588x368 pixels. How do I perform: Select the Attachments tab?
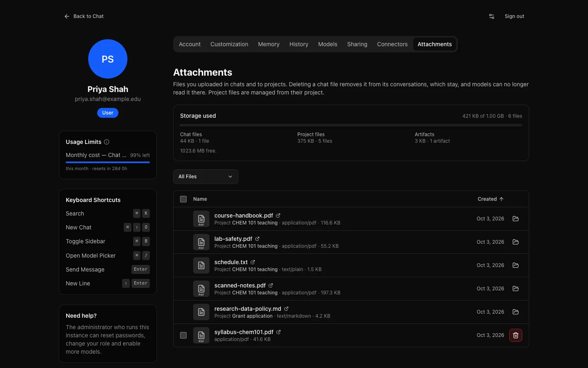coord(434,44)
